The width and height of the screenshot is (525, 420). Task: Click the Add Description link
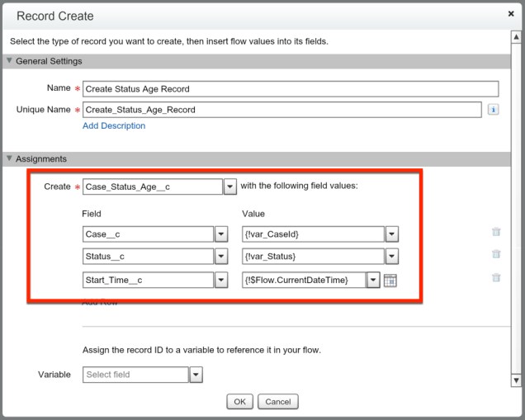tap(114, 126)
